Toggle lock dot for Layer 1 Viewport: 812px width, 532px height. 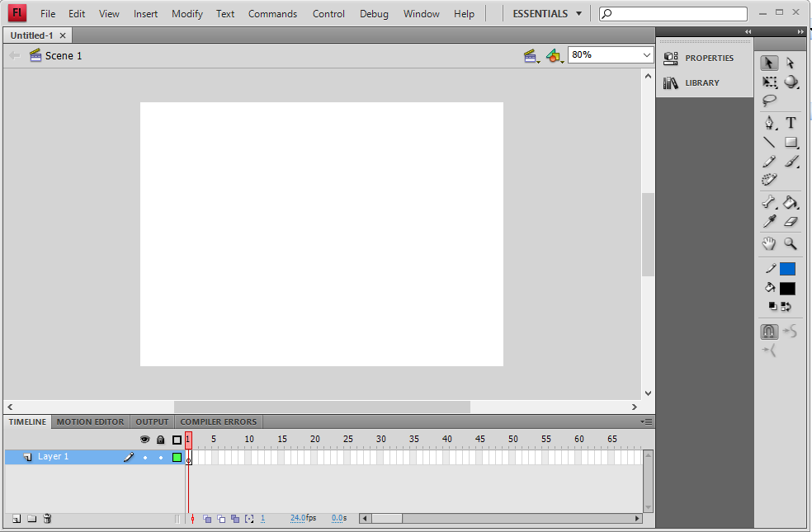coord(161,458)
